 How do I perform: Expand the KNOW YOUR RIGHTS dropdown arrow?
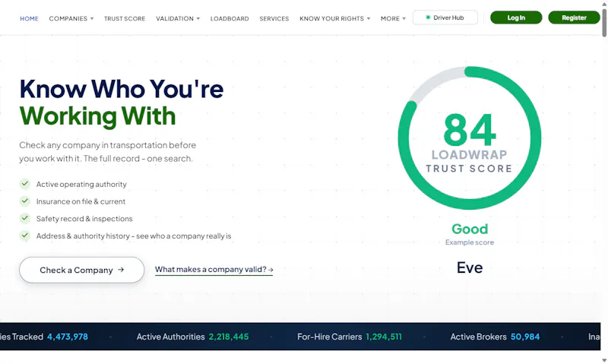369,18
